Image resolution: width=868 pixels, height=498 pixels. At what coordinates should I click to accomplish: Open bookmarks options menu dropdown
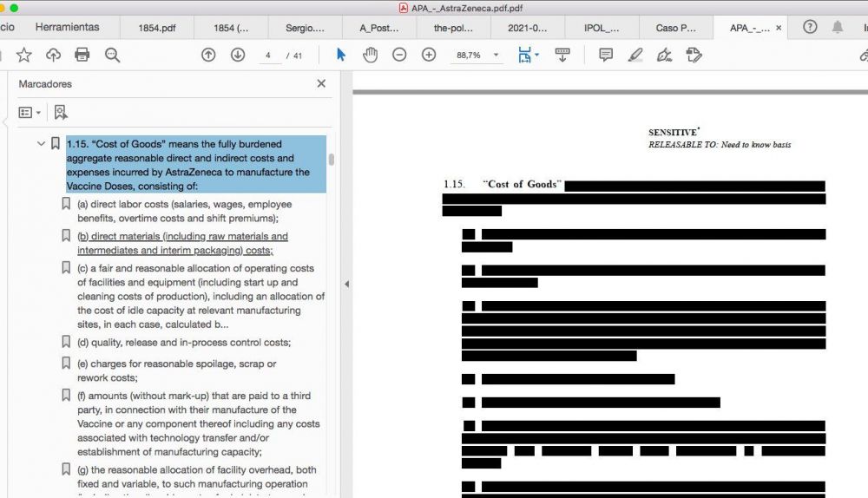click(x=30, y=113)
